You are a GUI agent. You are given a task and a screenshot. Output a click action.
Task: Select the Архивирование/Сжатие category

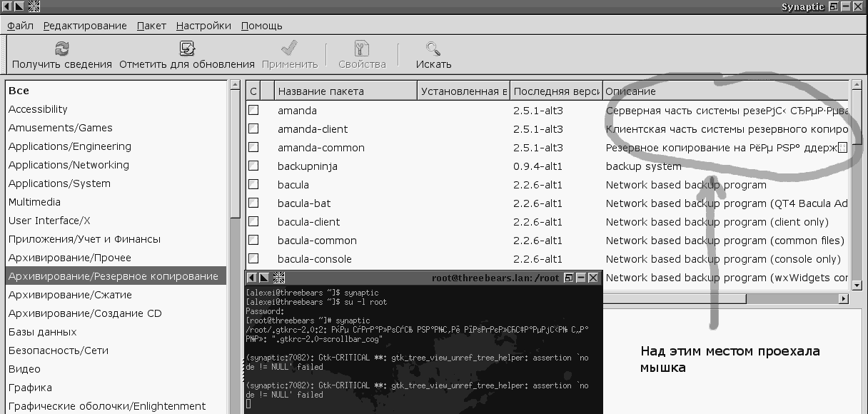[x=70, y=295]
